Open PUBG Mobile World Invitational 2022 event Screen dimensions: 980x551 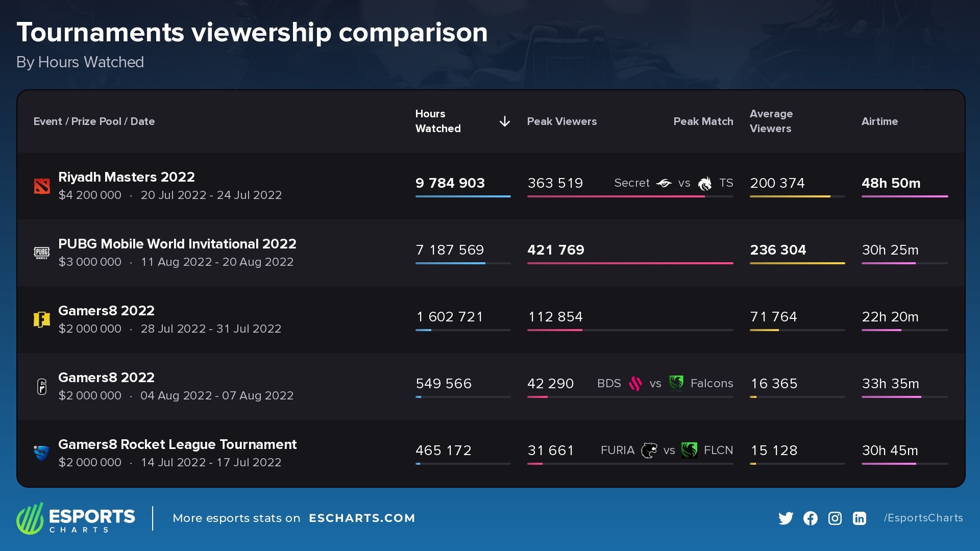point(177,244)
